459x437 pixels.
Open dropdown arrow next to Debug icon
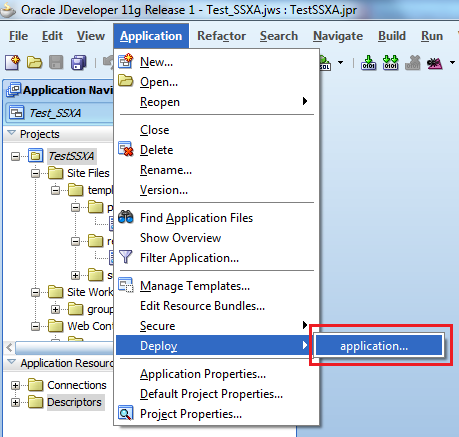point(452,62)
